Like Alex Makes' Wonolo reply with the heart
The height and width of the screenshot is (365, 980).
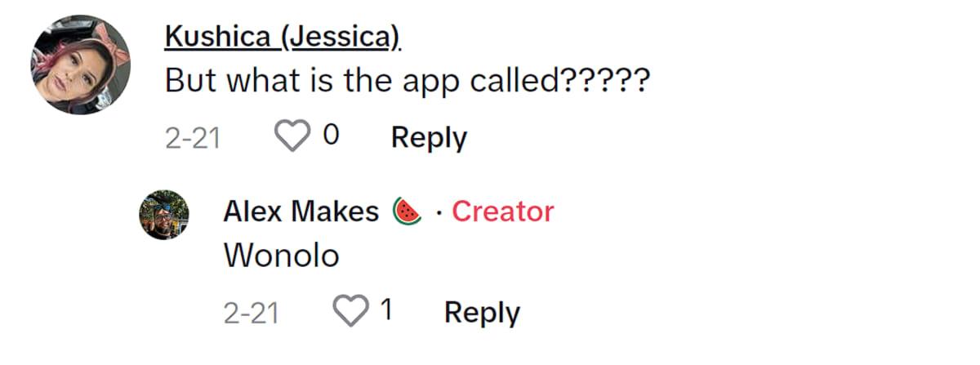point(351,312)
